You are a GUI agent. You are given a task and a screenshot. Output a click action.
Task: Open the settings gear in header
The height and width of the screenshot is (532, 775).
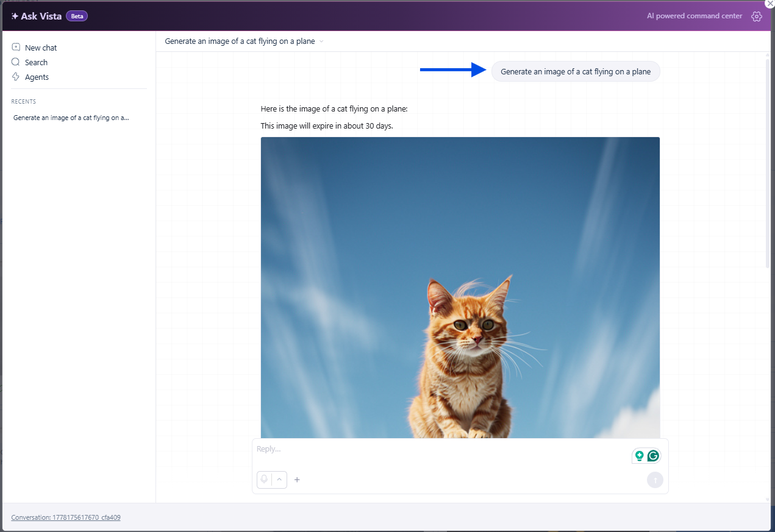click(757, 16)
